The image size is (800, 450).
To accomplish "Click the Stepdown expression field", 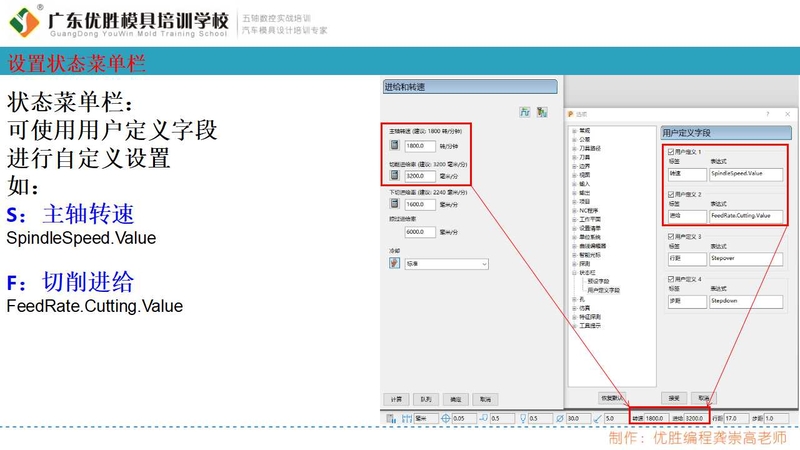I will [746, 302].
